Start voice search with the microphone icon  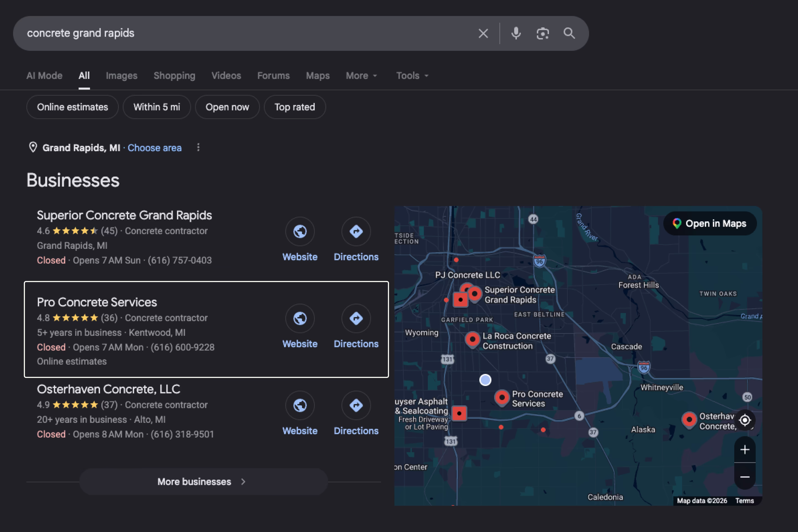point(516,33)
